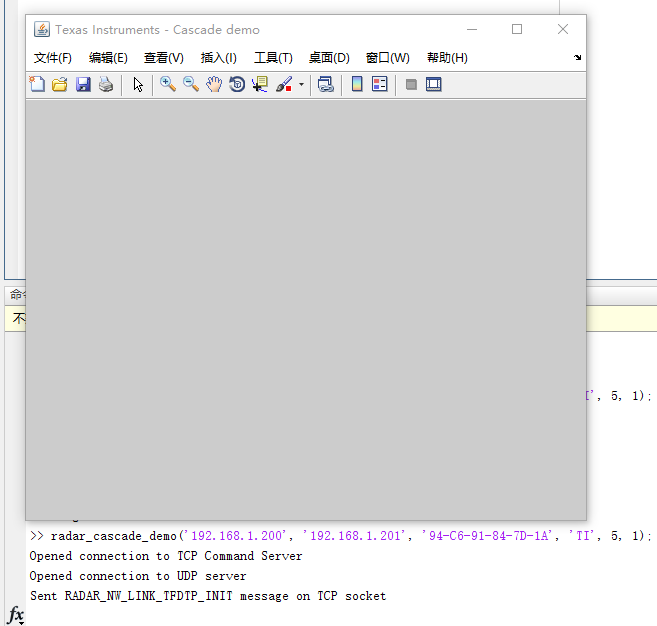The width and height of the screenshot is (657, 626).
Task: Expand the brush color dropdown arrow
Action: 301,85
